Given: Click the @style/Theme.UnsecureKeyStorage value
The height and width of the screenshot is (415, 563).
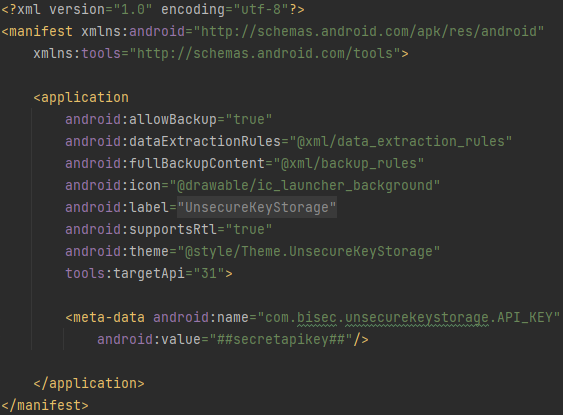Looking at the screenshot, I should (x=309, y=251).
